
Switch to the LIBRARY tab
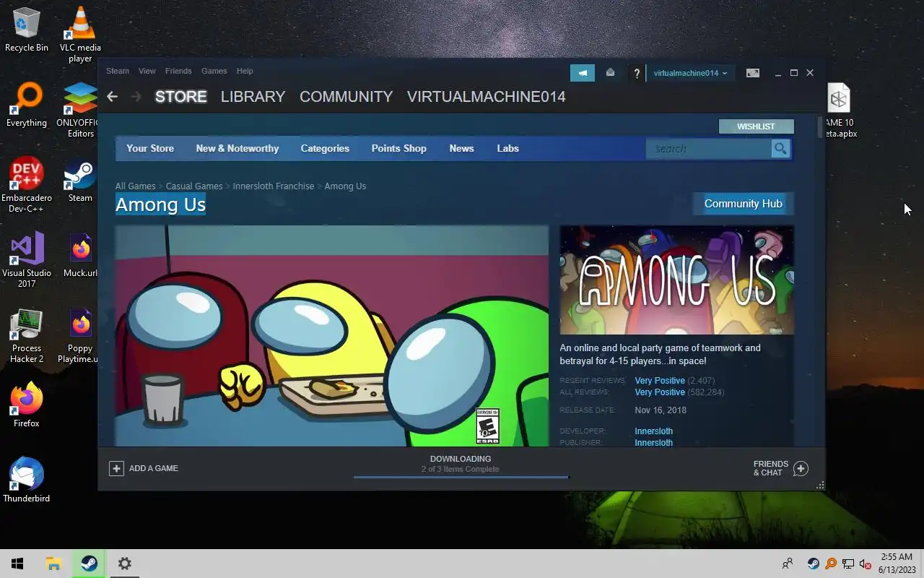pos(253,97)
